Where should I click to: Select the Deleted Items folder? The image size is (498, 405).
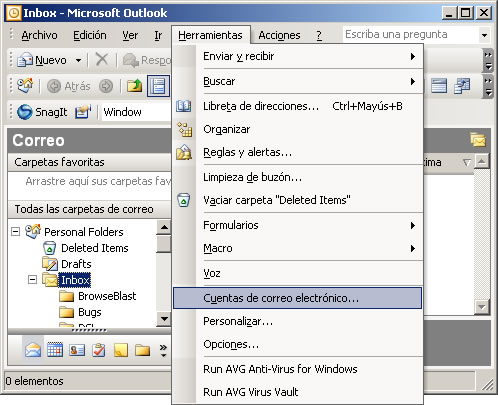(x=95, y=248)
